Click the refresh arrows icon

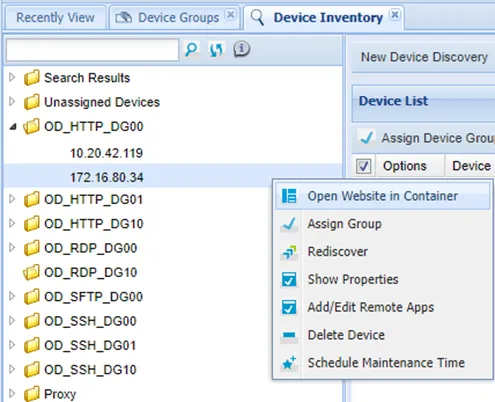[x=216, y=50]
